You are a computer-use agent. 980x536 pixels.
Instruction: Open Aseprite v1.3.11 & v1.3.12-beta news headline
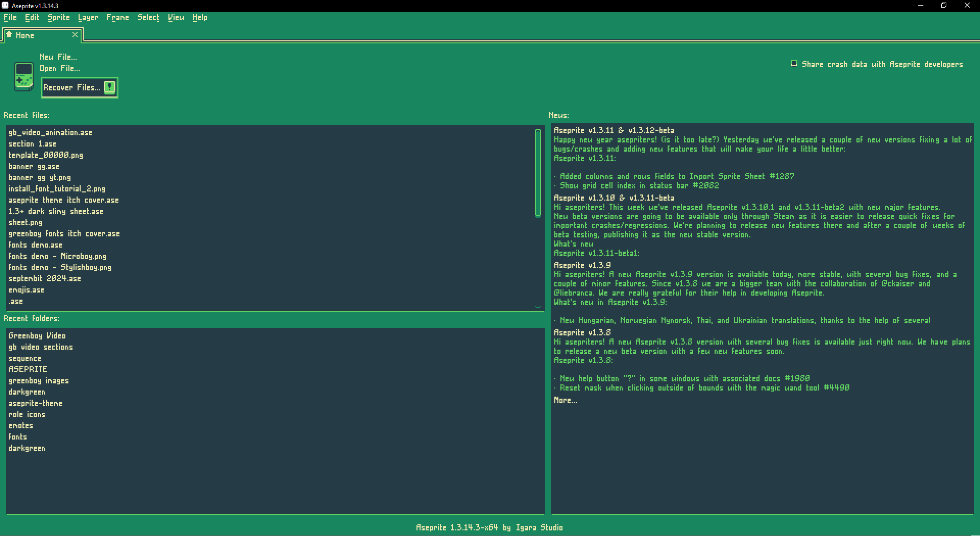coord(614,131)
